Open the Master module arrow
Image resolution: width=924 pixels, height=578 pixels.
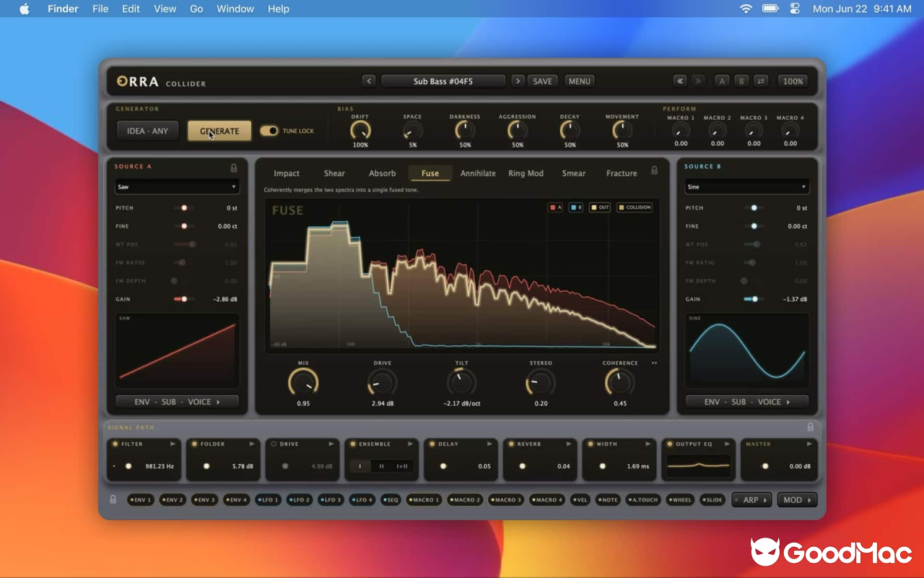(x=809, y=444)
